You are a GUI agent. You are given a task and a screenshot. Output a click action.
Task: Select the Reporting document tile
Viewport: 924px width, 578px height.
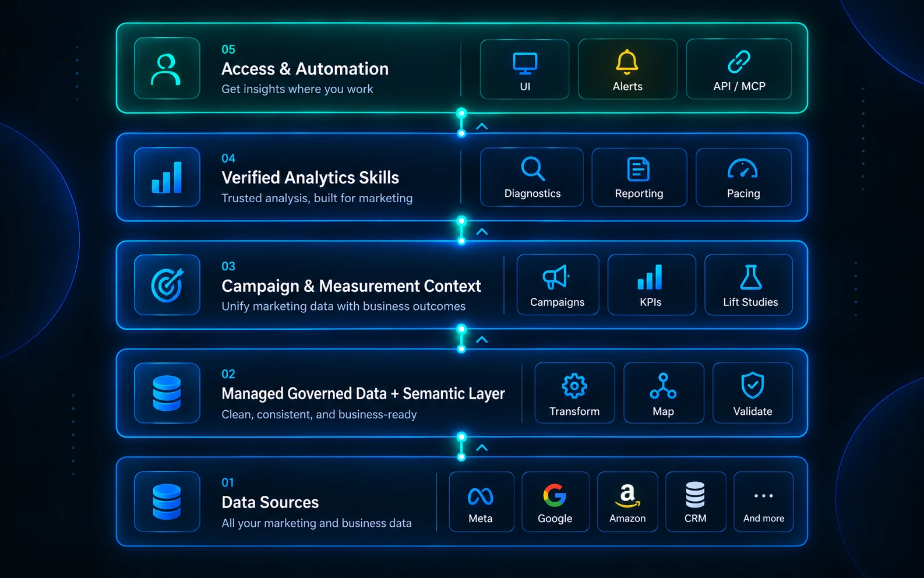tap(639, 177)
